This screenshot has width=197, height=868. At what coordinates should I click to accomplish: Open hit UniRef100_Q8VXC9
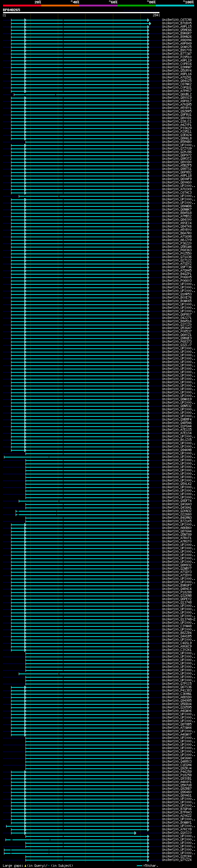[x=177, y=98]
